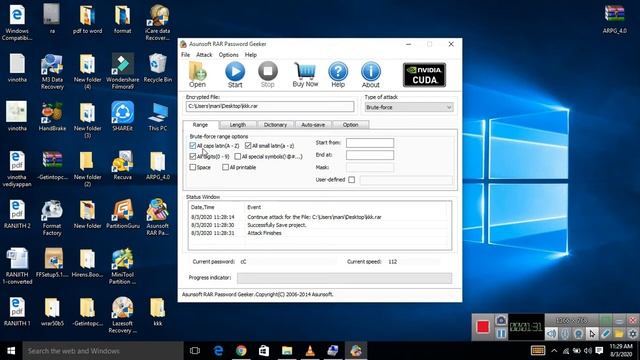Open Action Center notifications icon
Screen dimensions: 640x360
(599, 351)
